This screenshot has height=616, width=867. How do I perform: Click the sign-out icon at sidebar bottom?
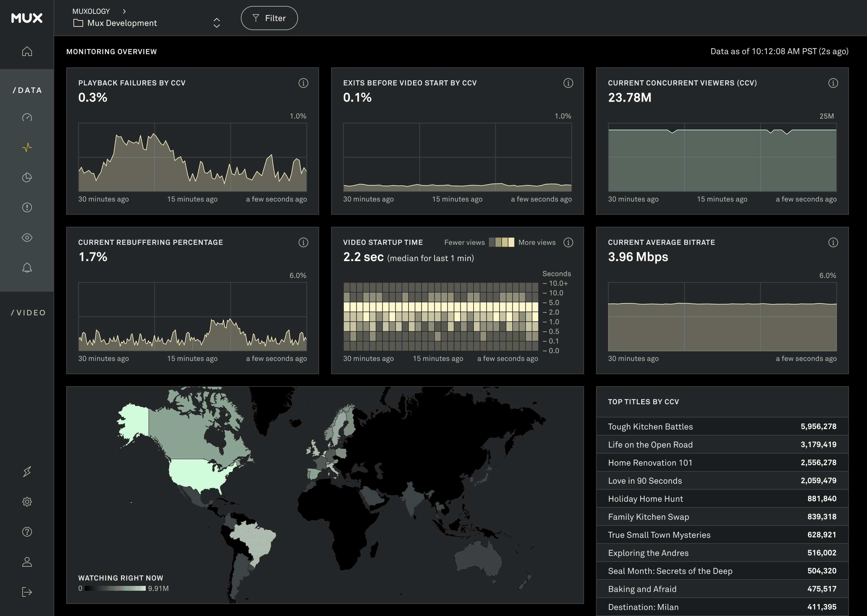pyautogui.click(x=26, y=592)
